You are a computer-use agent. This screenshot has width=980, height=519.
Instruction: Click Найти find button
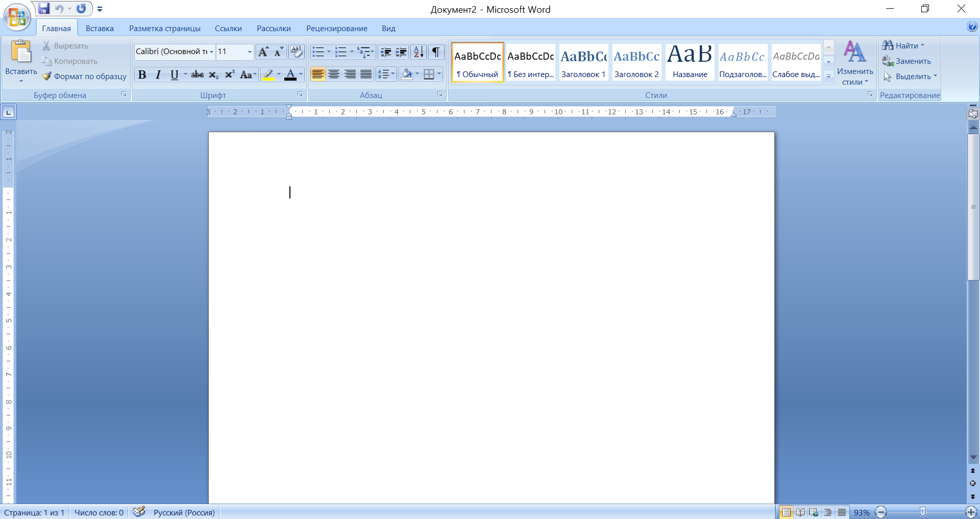coord(903,45)
